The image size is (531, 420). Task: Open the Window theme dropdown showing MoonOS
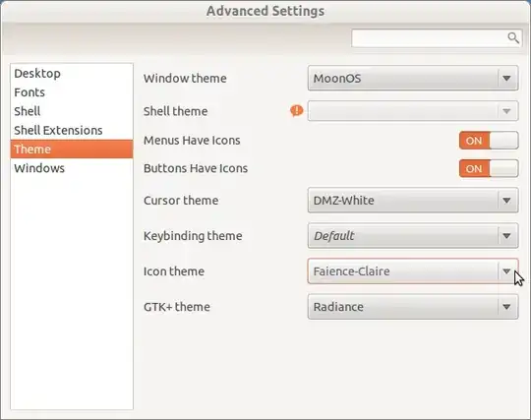click(x=413, y=79)
